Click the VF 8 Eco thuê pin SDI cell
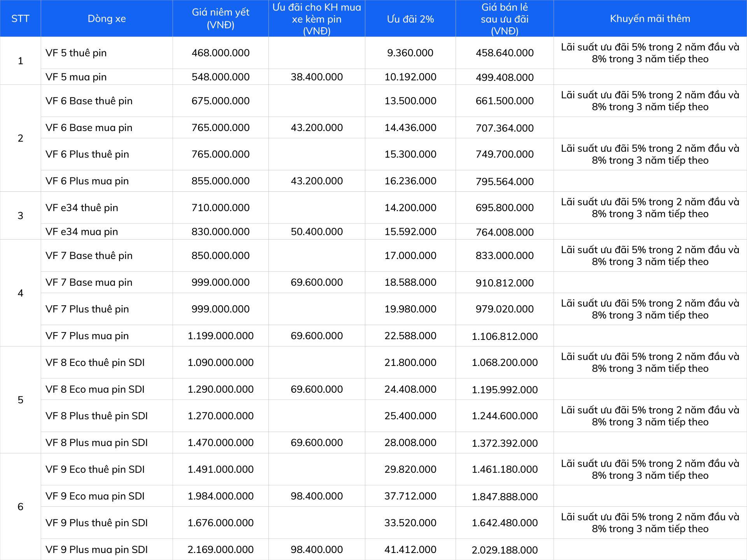The image size is (747, 560). click(95, 362)
